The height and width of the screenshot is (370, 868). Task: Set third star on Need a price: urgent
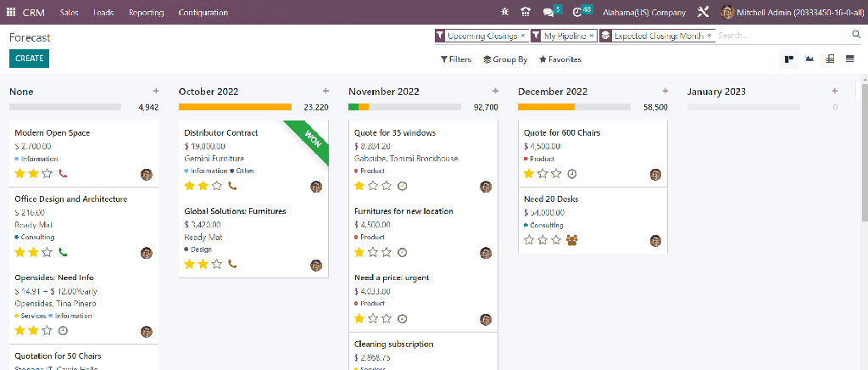pyautogui.click(x=387, y=318)
